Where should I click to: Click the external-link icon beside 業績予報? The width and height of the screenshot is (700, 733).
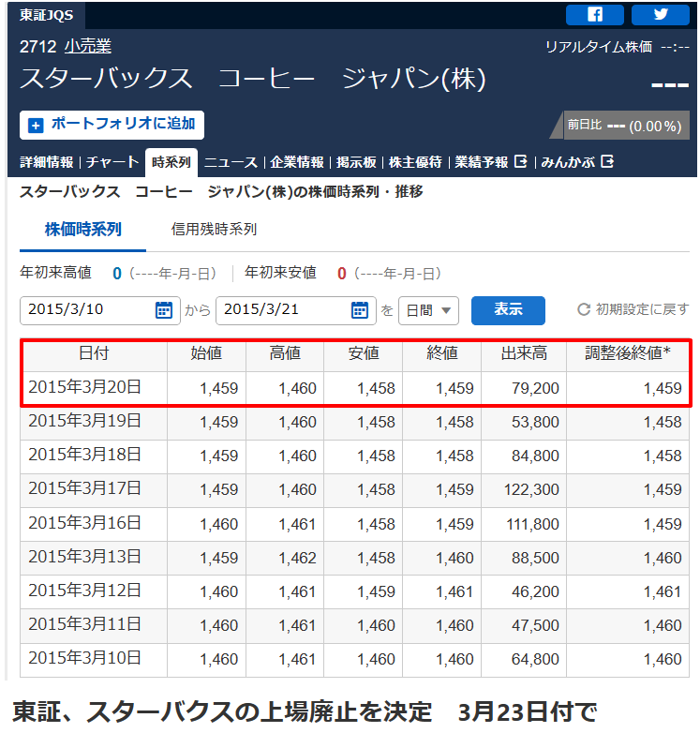520,162
